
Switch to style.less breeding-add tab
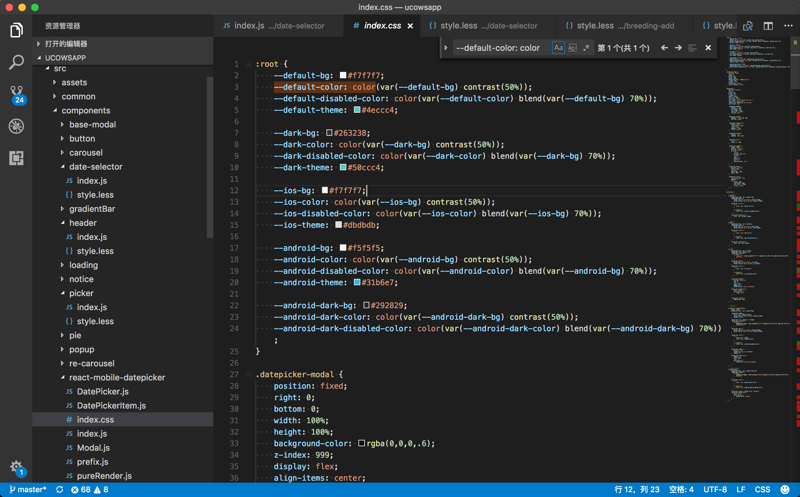[618, 26]
